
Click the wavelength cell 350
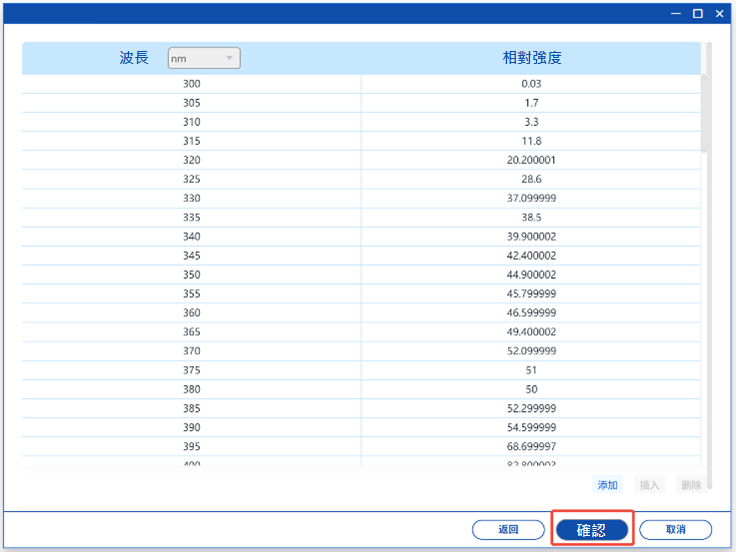click(191, 275)
